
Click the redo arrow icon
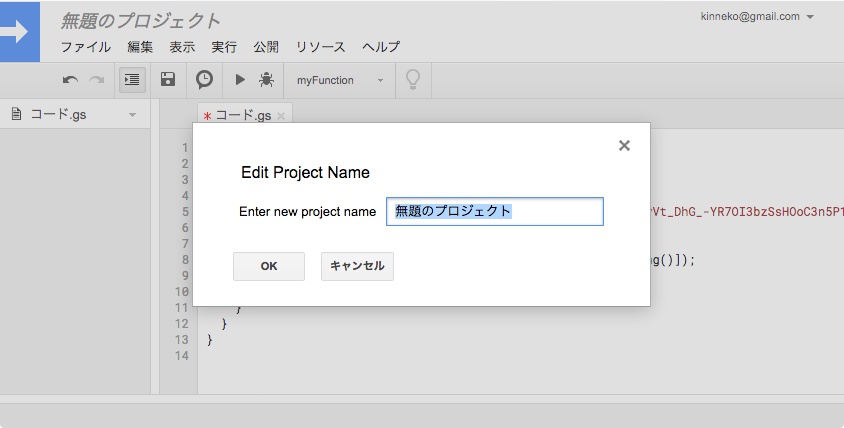pos(96,80)
